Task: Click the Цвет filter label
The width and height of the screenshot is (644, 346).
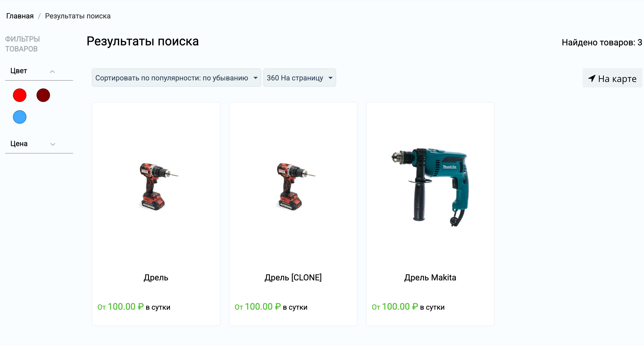Action: pyautogui.click(x=19, y=71)
